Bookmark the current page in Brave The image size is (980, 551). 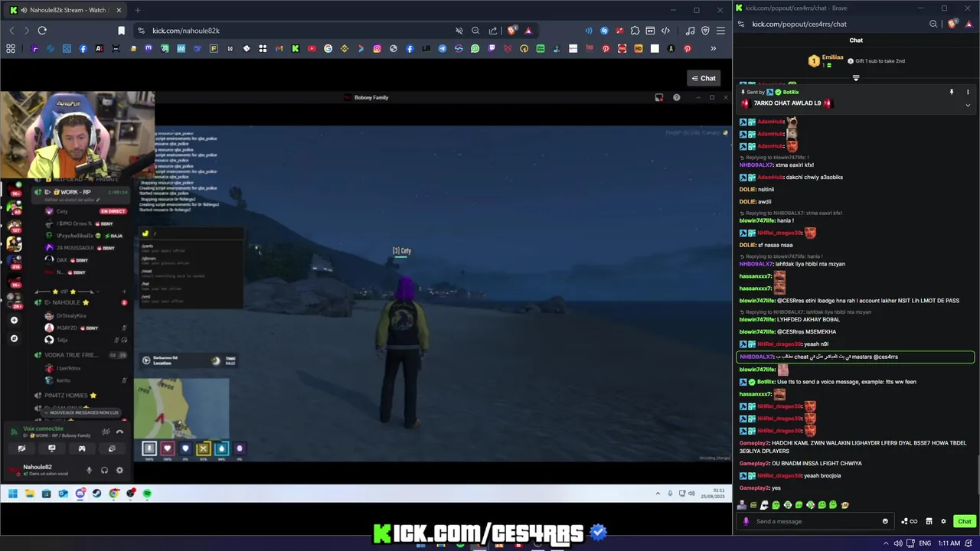(x=121, y=31)
